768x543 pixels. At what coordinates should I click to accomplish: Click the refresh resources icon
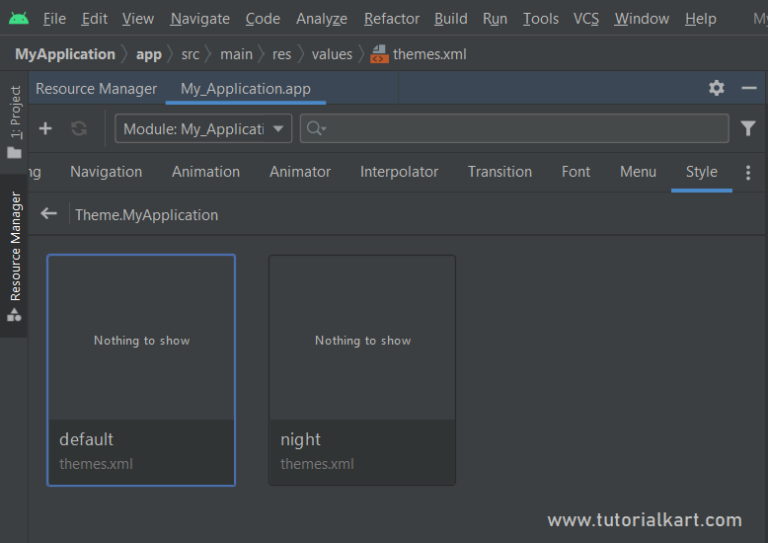point(79,129)
